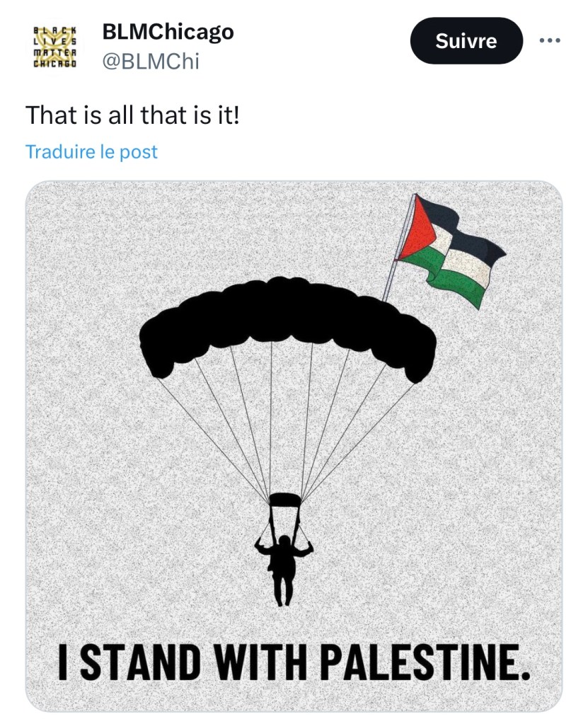Open the three-dot more options menu
The image size is (588, 724).
[549, 41]
